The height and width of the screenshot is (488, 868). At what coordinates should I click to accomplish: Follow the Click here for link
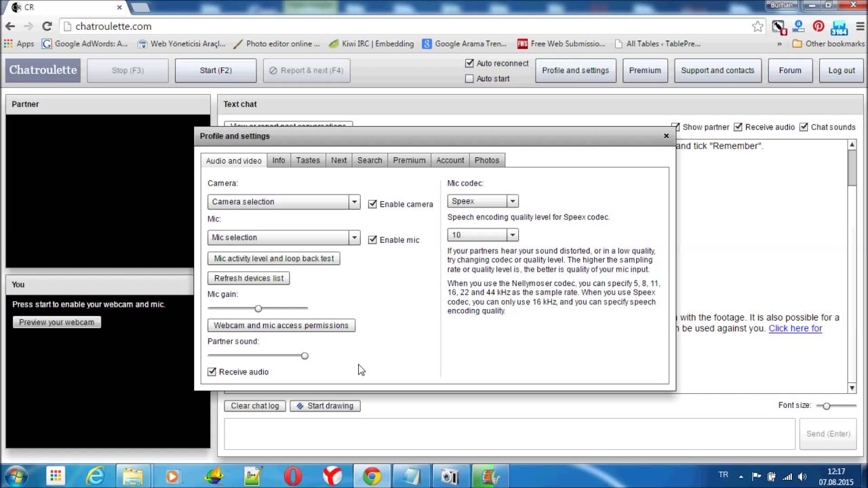[795, 328]
